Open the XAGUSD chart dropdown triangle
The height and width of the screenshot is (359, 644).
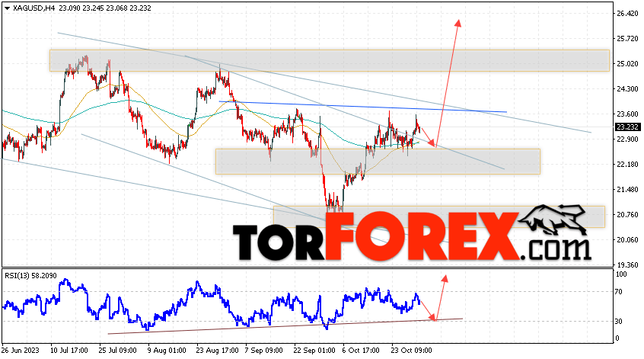coord(7,8)
